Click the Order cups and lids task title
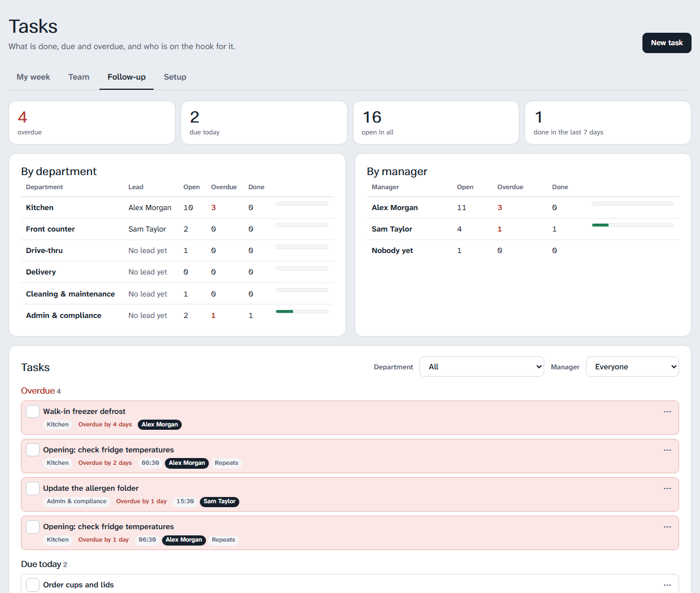 78,585
